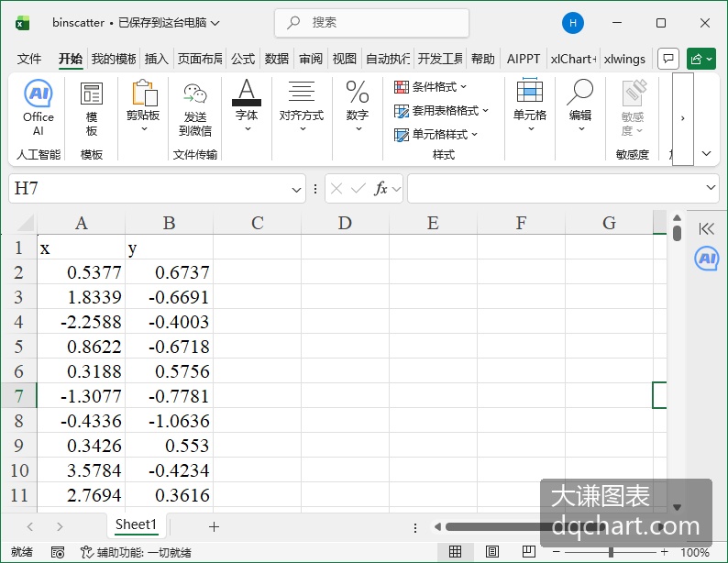728x563 pixels.
Task: Open the 字体 font group
Action: click(247, 105)
